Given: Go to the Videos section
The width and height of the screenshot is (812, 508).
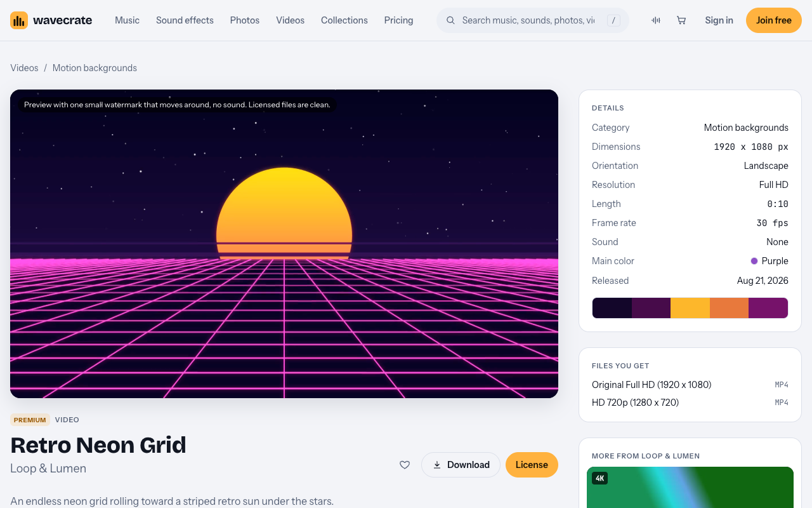Looking at the screenshot, I should (290, 20).
